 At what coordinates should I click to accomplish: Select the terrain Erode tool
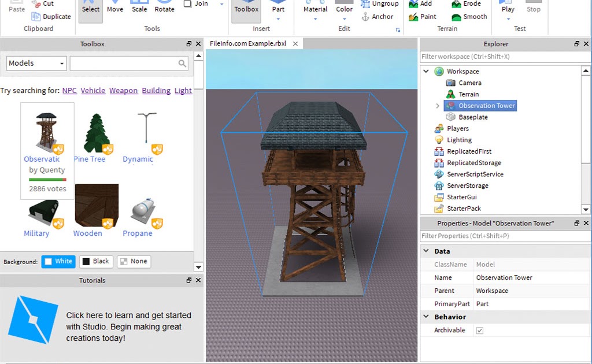[467, 4]
